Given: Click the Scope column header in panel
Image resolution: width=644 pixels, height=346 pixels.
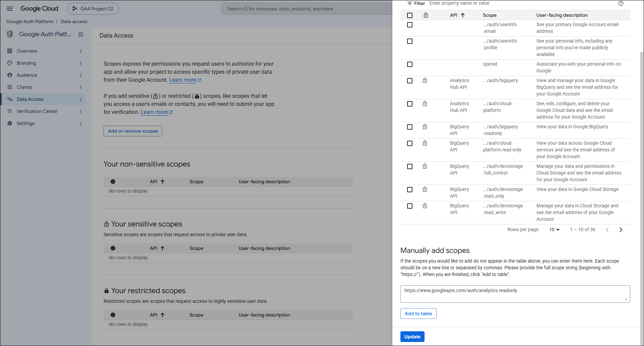Looking at the screenshot, I should click(490, 15).
